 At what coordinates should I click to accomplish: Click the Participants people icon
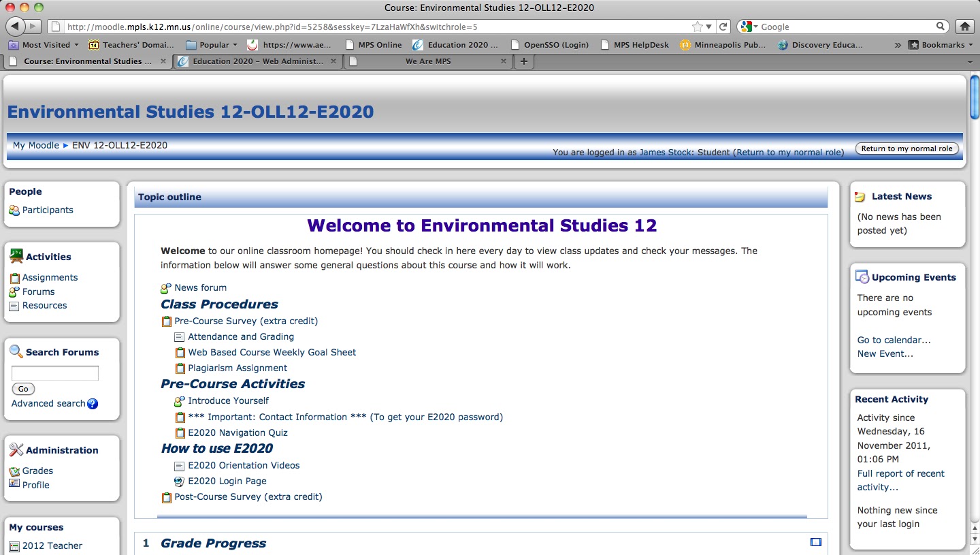coord(15,210)
